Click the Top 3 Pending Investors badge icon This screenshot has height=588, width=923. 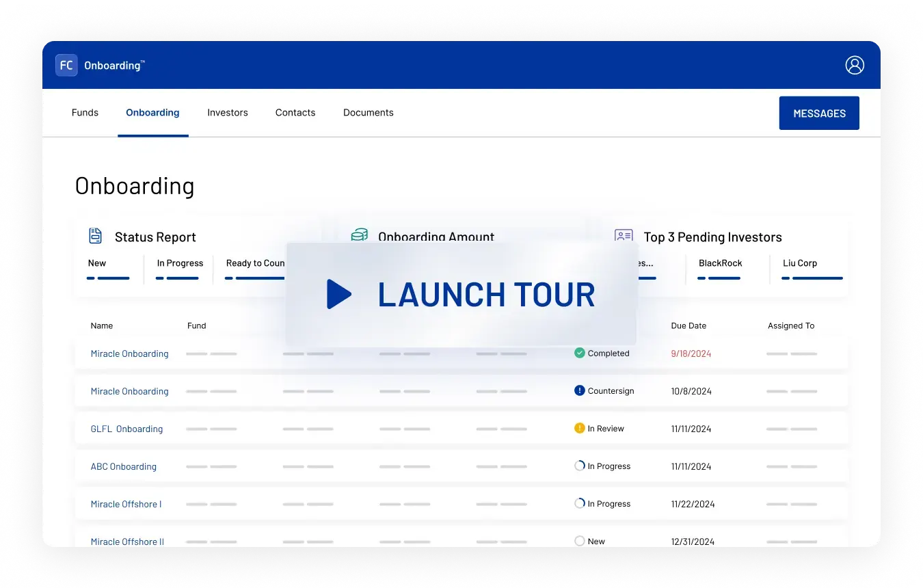623,235
